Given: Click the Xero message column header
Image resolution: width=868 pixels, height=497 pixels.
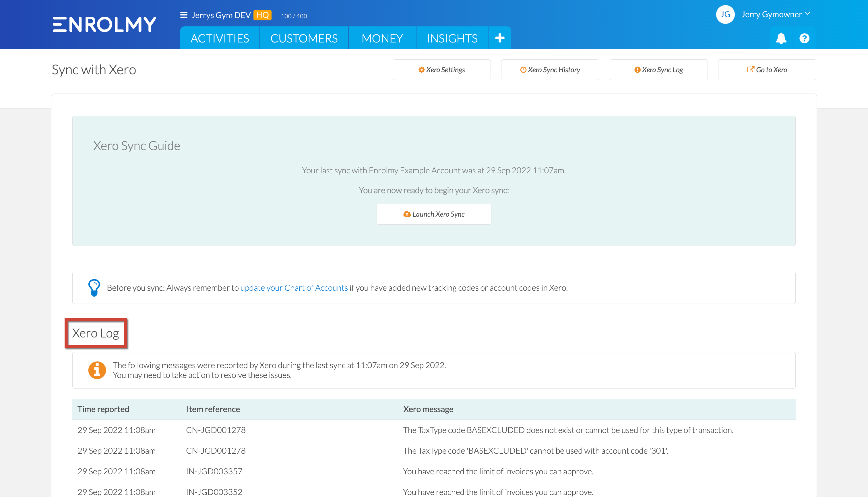Looking at the screenshot, I should point(596,409).
